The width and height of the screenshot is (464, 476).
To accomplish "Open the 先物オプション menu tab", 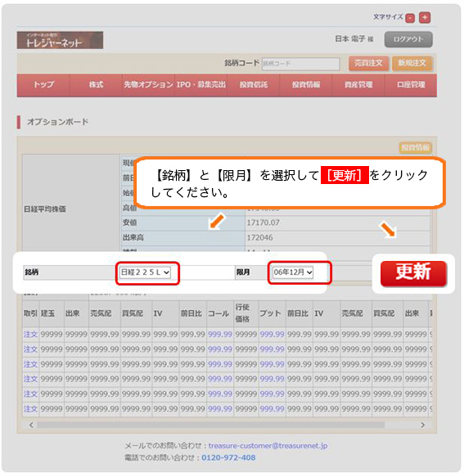I will coord(148,85).
